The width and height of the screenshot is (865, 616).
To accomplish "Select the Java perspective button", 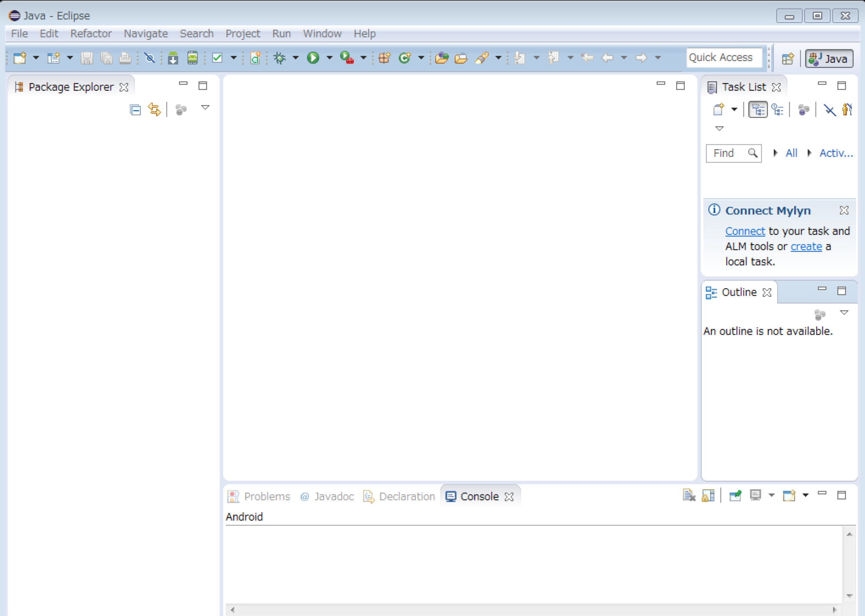I will [829, 59].
